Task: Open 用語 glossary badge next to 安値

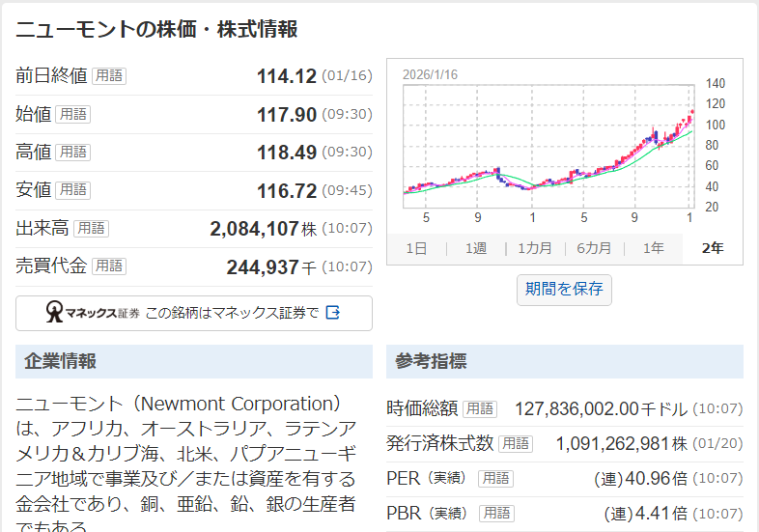Action: pos(73,190)
